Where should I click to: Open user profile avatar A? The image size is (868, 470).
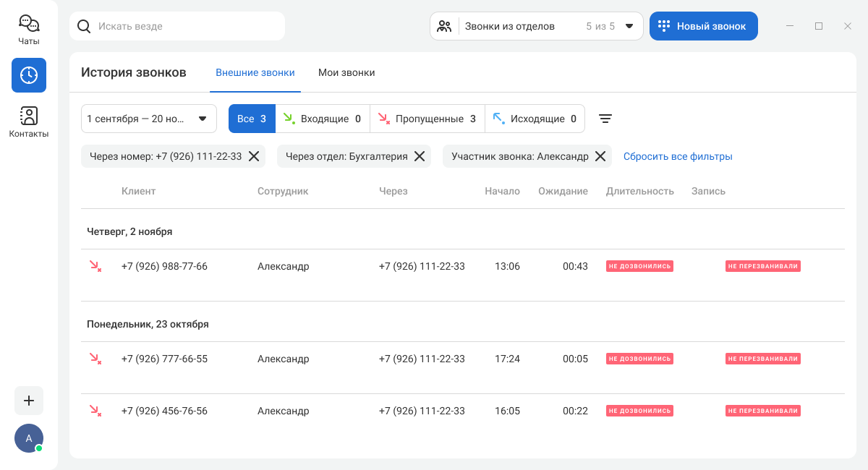[29, 438]
